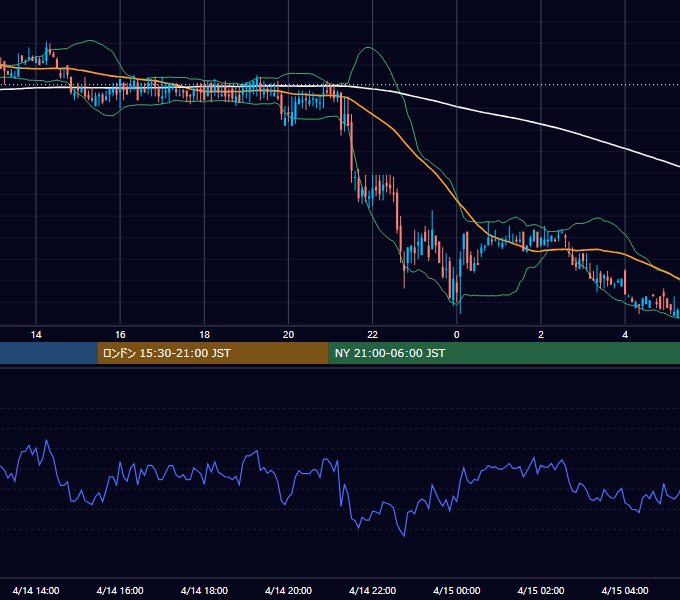Image resolution: width=680 pixels, height=600 pixels.
Task: Select the blue session bar before ロンドン
Action: pos(49,353)
